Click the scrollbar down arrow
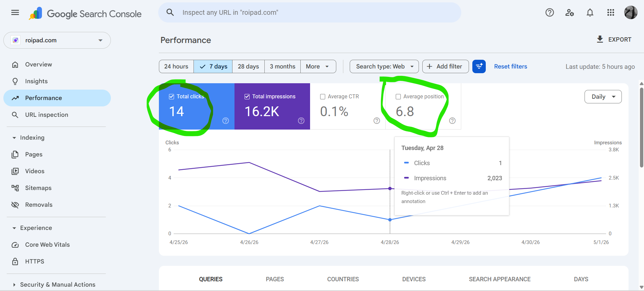 coord(641,288)
